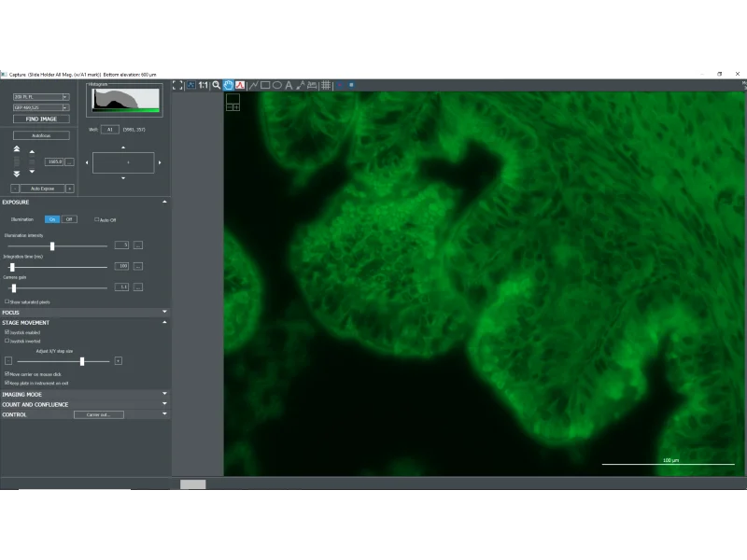Click the focus position value field
The height and width of the screenshot is (560, 747).
54,161
